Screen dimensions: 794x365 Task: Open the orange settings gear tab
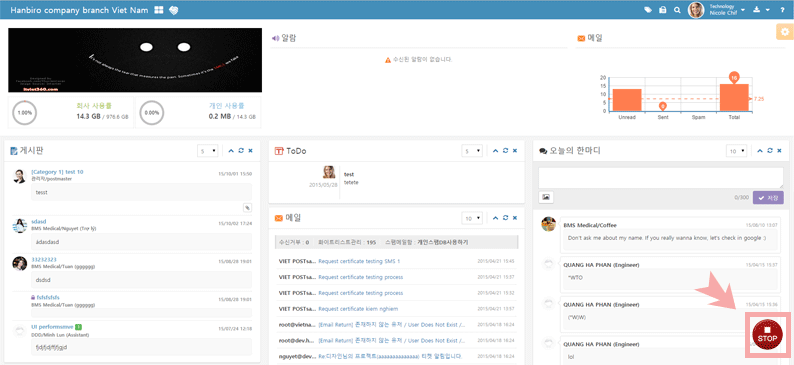point(785,31)
